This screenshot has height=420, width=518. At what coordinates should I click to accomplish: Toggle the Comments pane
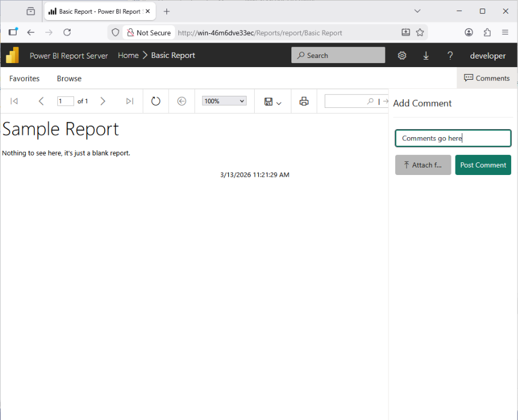(486, 78)
